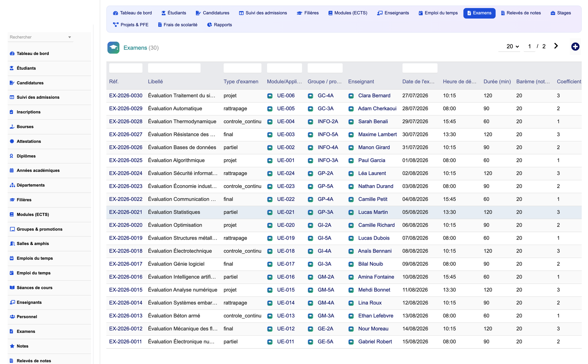588x364 pixels.
Task: Click the current page number field
Action: 529,47
